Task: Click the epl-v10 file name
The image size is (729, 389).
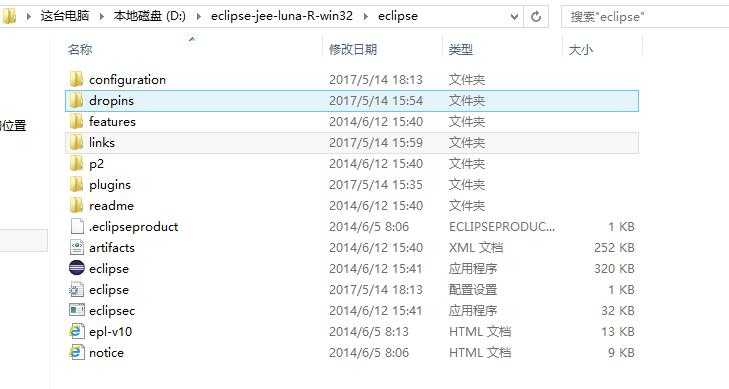Action: tap(111, 332)
